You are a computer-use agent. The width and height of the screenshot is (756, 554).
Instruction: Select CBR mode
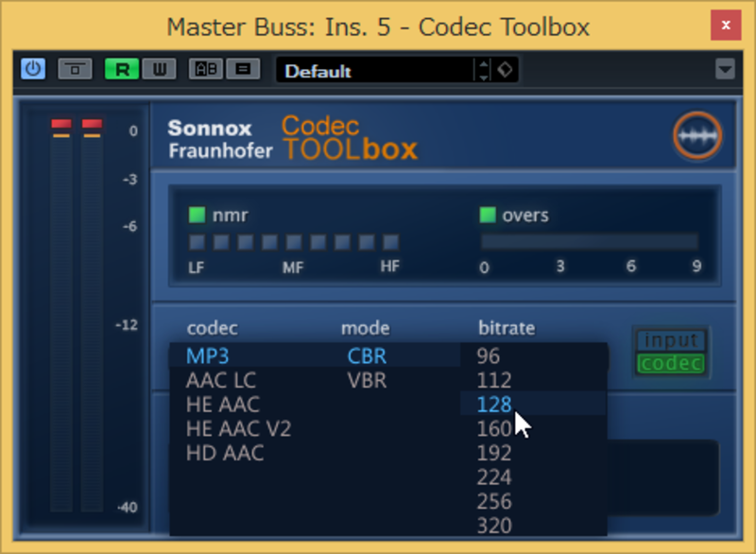pyautogui.click(x=367, y=355)
